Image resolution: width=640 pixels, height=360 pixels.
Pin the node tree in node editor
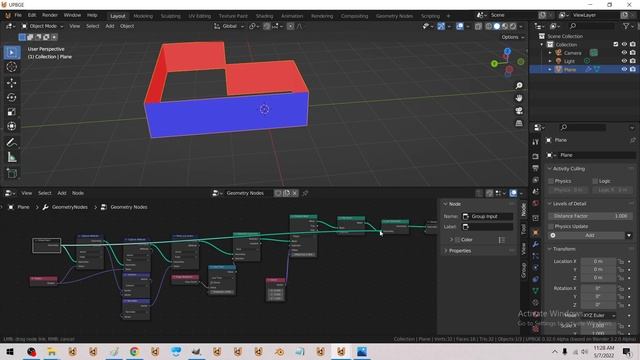coord(305,193)
